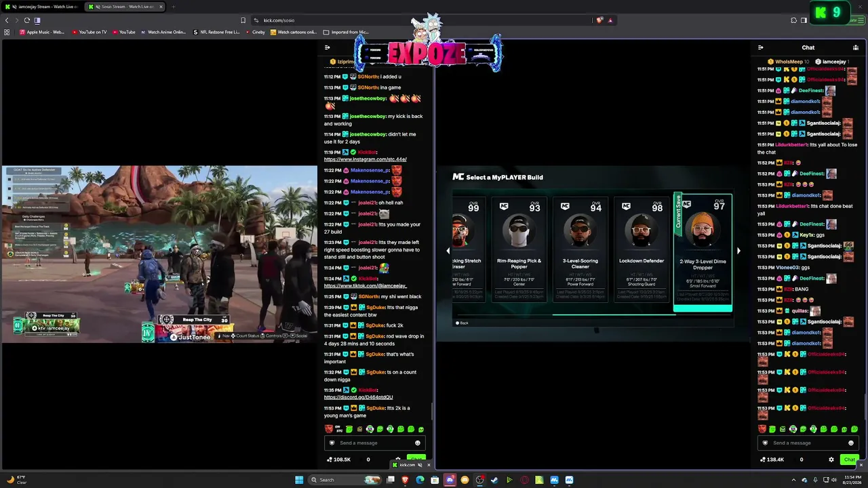Show hidden system tray icons

click(794, 480)
